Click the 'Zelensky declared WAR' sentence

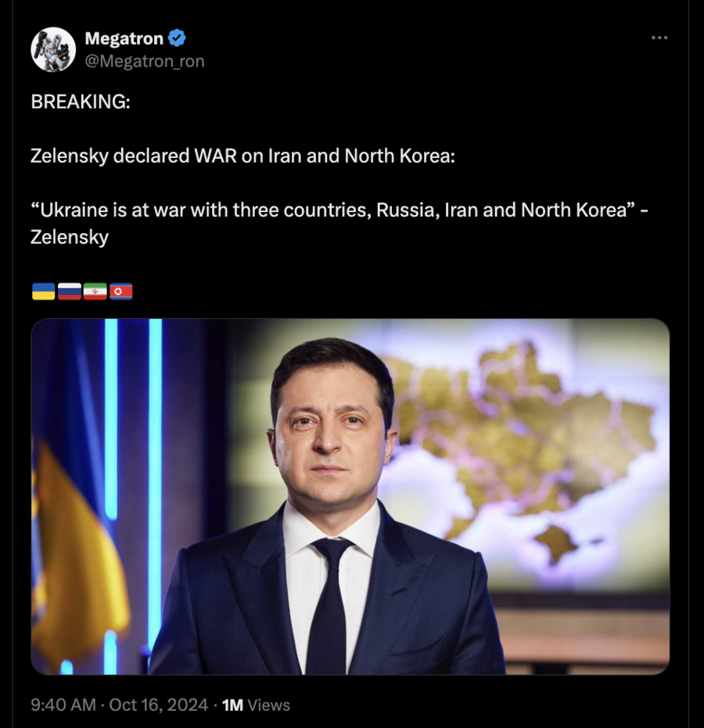click(x=242, y=156)
